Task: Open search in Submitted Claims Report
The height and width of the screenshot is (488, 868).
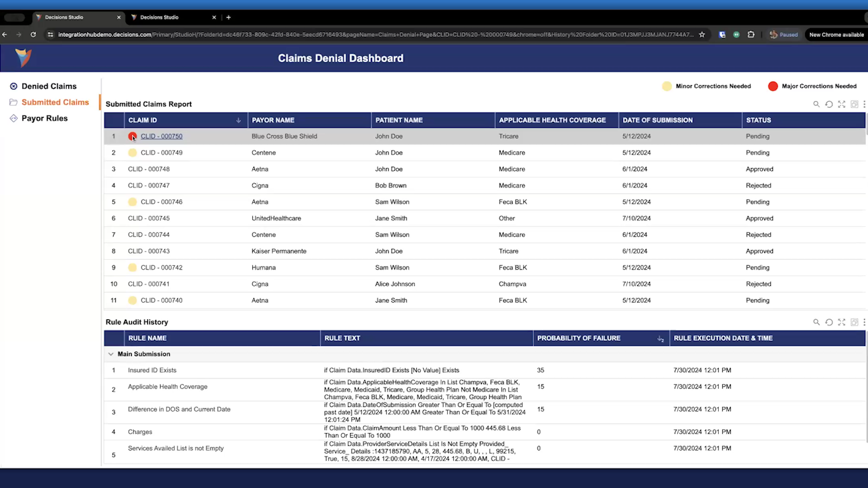Action: coord(816,104)
